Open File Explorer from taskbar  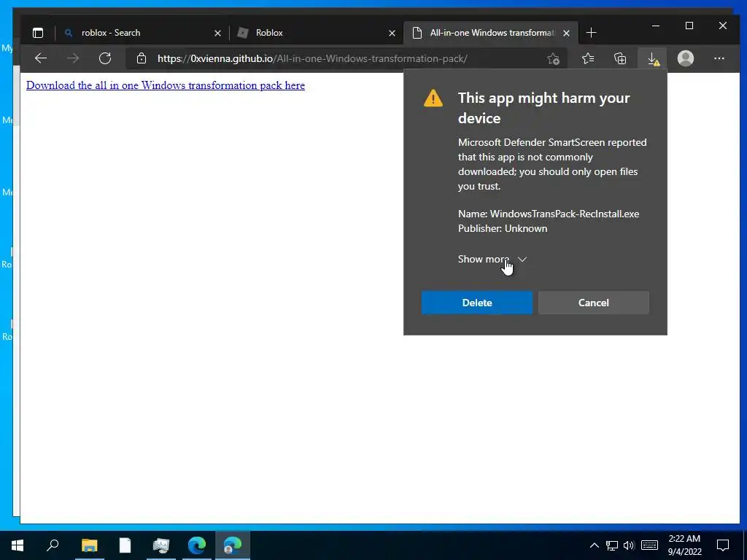89,545
